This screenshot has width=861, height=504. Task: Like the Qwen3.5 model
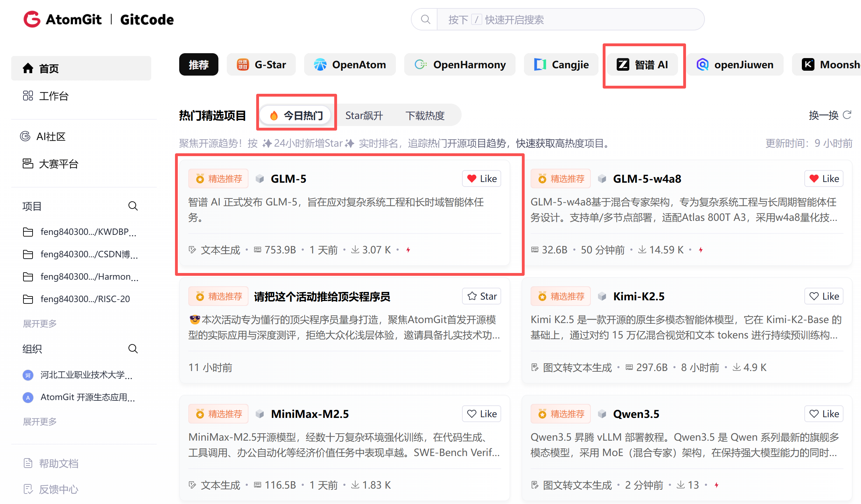824,414
